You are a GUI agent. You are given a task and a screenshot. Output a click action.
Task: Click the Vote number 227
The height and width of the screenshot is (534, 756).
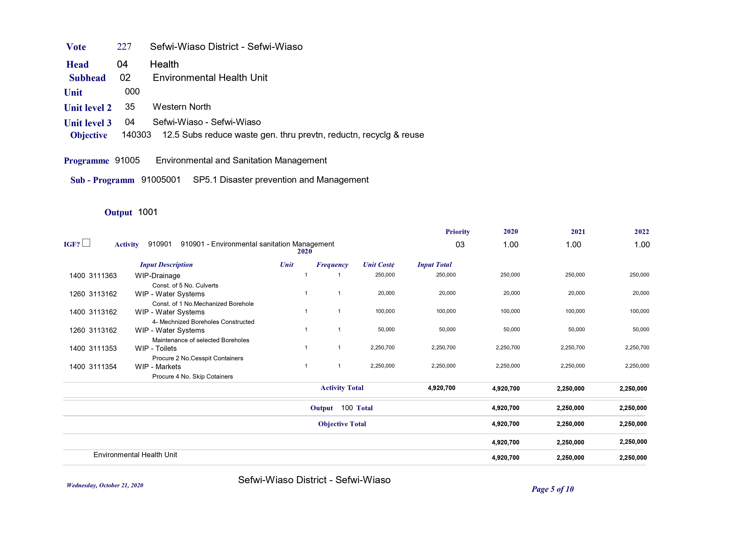point(124,47)
